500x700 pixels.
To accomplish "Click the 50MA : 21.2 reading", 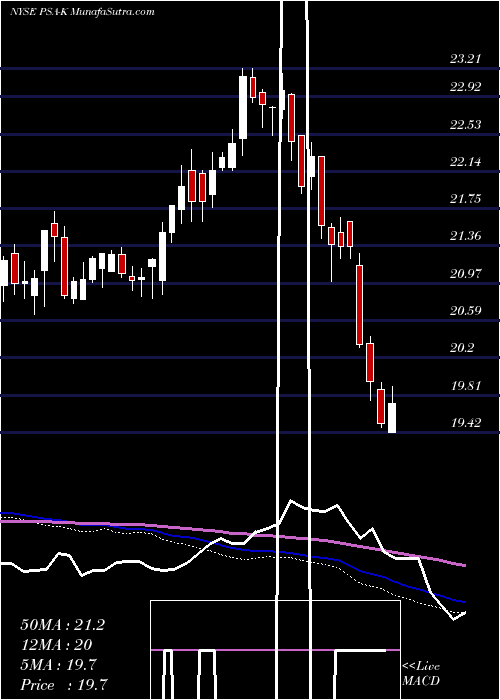I will [x=62, y=625].
